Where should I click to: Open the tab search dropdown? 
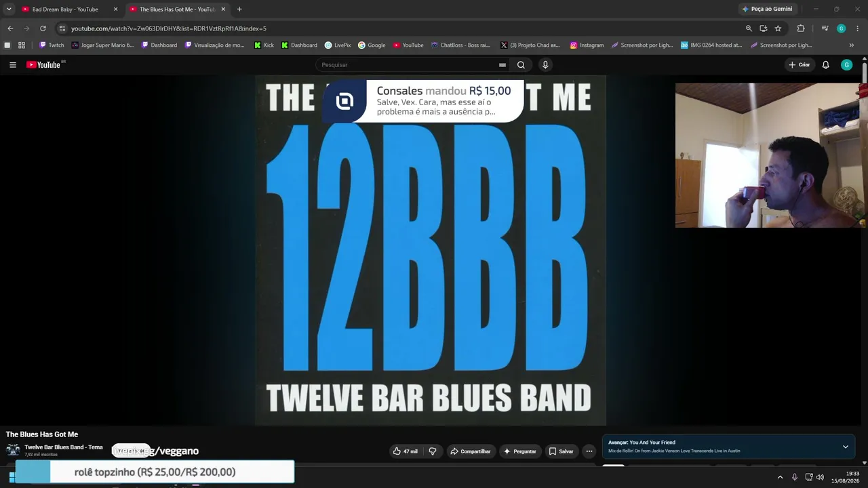click(9, 9)
